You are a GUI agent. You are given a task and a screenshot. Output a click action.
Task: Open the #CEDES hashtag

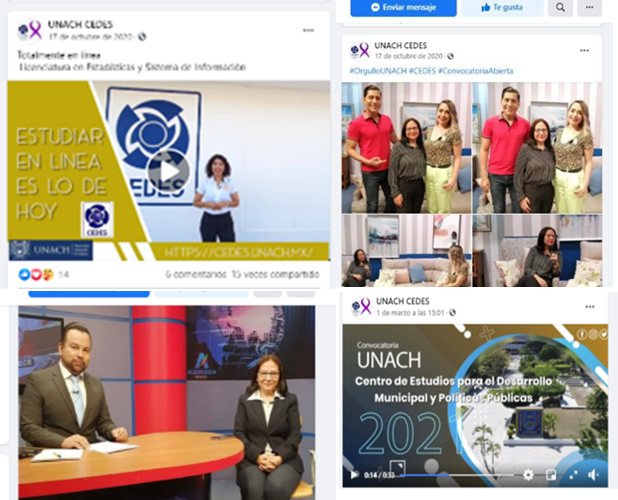pyautogui.click(x=422, y=71)
